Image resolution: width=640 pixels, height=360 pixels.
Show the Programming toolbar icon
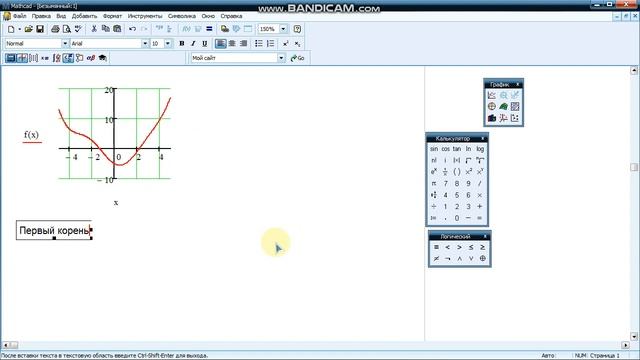pyautogui.click(x=80, y=58)
